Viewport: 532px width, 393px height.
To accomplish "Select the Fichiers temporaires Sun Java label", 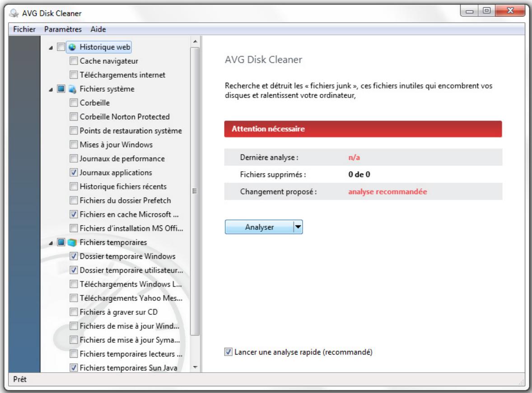I will pyautogui.click(x=128, y=368).
